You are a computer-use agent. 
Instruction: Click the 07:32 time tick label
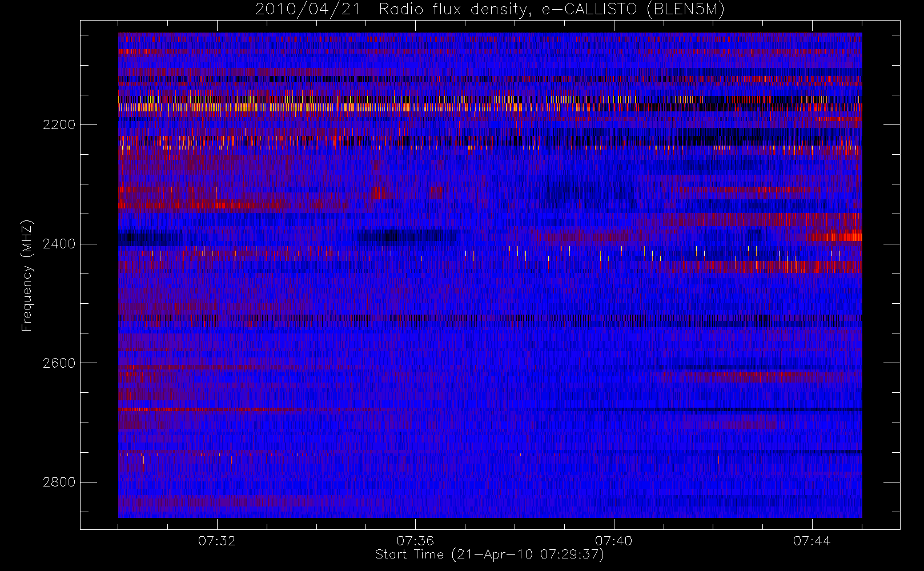click(x=217, y=541)
